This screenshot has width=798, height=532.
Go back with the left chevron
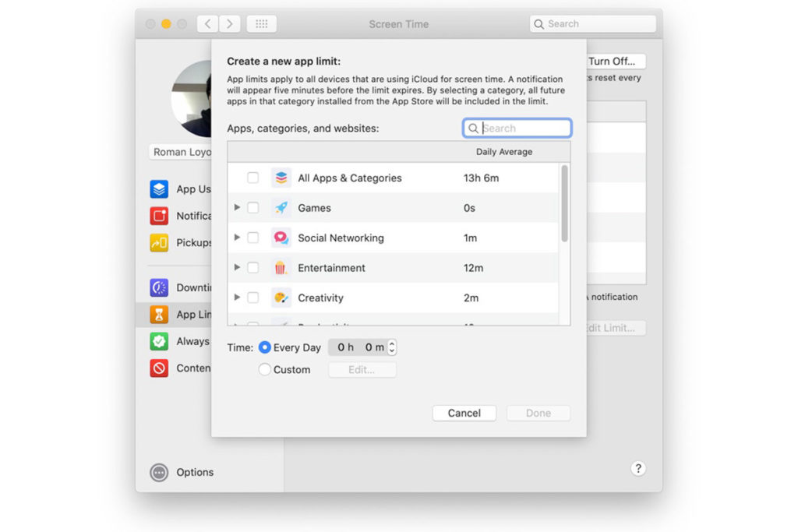click(x=207, y=24)
